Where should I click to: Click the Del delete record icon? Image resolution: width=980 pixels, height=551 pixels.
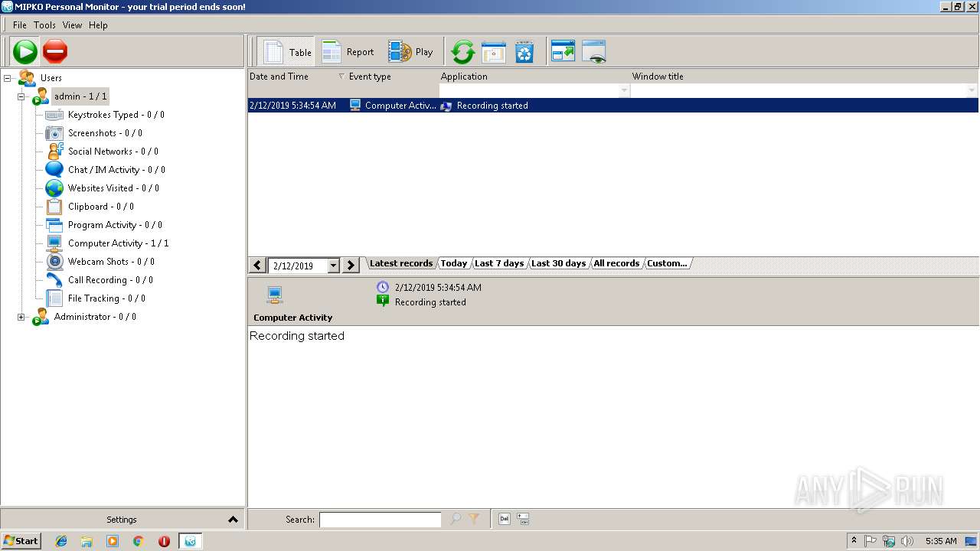click(x=505, y=519)
